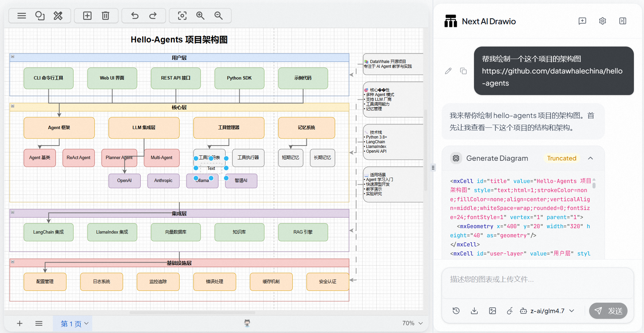Viewport: 644px width, 333px height.
Task: Open the z-ai/glm4.7 model dropdown
Action: coord(547,311)
